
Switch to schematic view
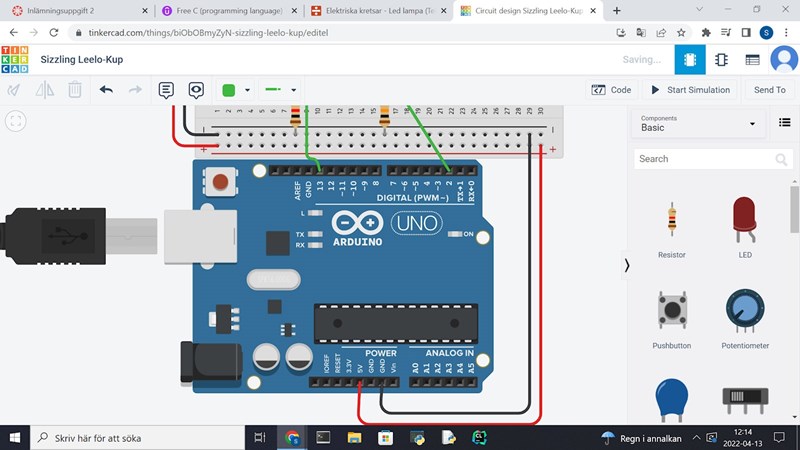(721, 60)
